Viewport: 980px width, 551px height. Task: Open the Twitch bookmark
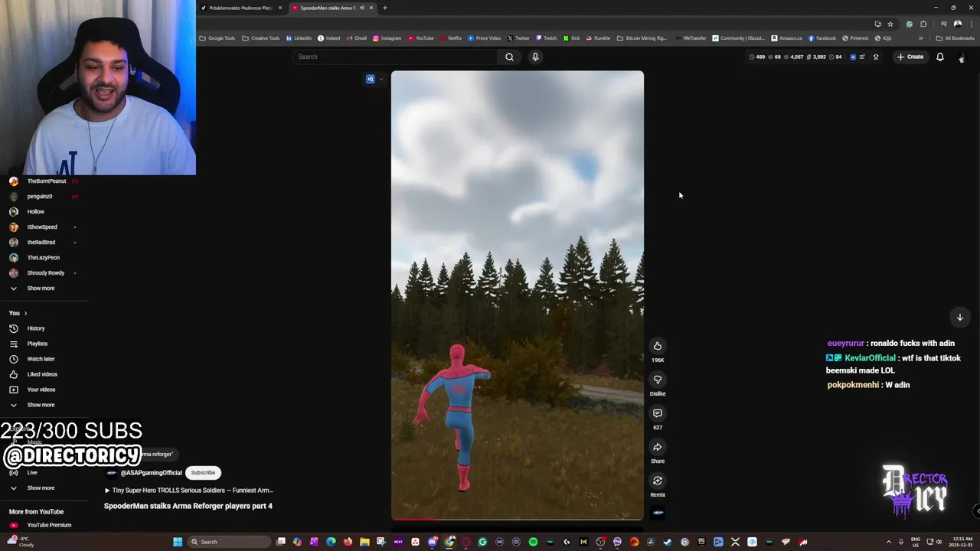click(547, 38)
